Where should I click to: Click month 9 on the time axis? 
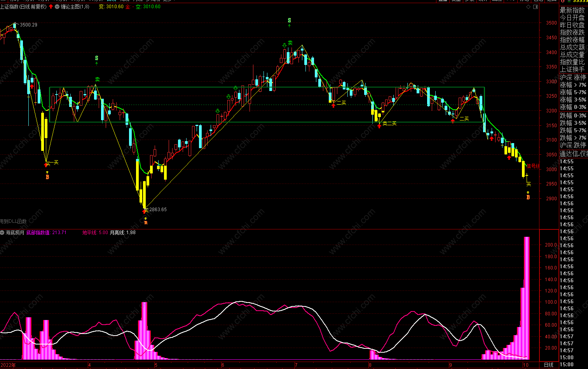(450, 365)
